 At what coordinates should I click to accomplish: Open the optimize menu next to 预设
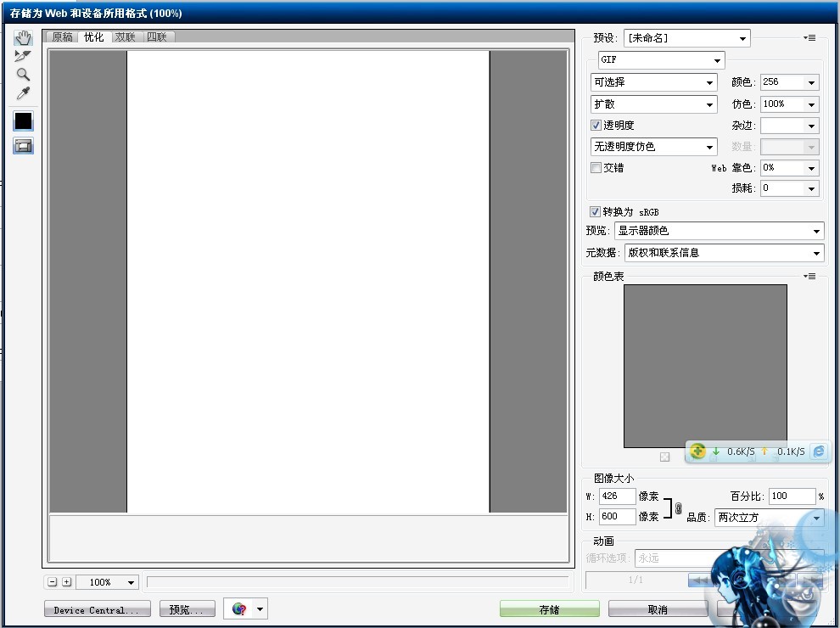809,38
